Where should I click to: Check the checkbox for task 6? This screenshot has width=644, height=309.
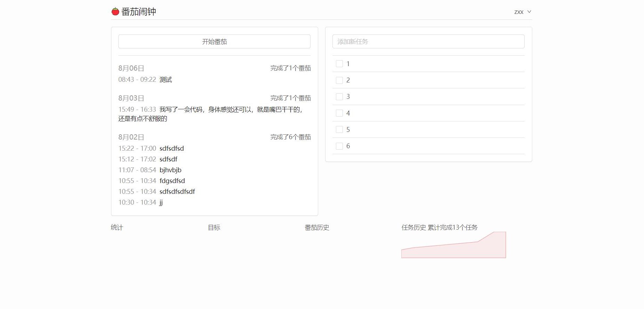pyautogui.click(x=339, y=146)
